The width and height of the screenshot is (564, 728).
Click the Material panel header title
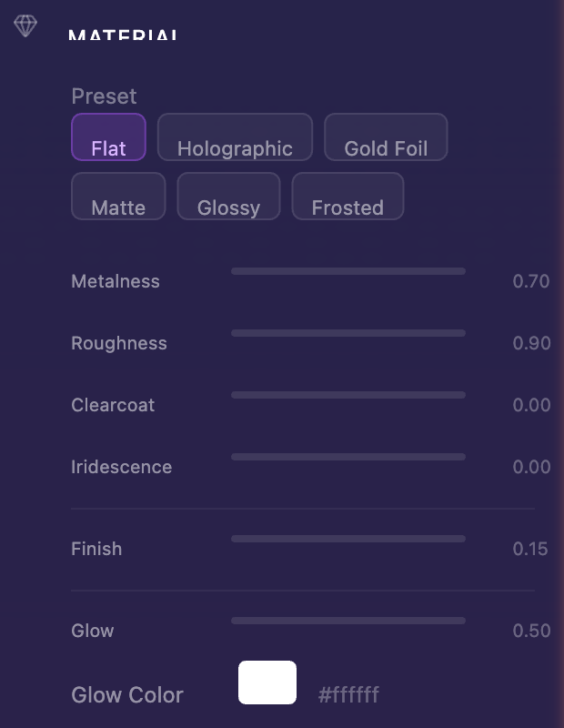click(123, 36)
